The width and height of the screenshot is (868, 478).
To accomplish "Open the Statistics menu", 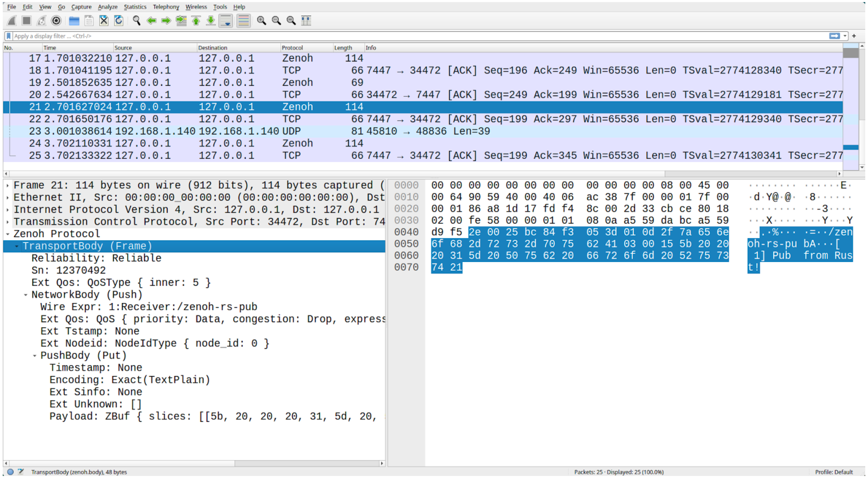I will click(135, 7).
